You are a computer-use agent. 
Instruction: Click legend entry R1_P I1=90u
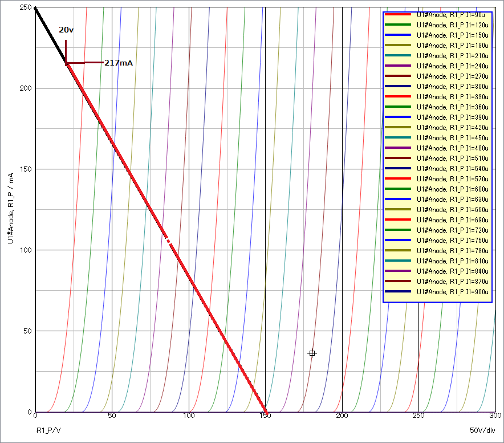tap(437, 15)
